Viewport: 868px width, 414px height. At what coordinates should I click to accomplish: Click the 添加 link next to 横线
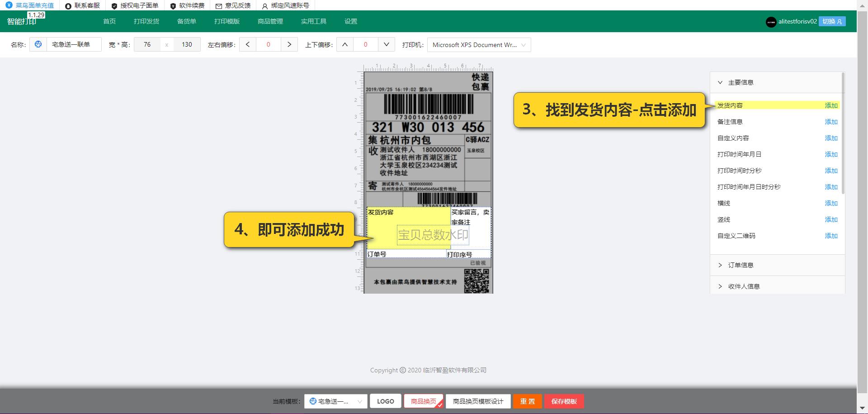pyautogui.click(x=831, y=203)
